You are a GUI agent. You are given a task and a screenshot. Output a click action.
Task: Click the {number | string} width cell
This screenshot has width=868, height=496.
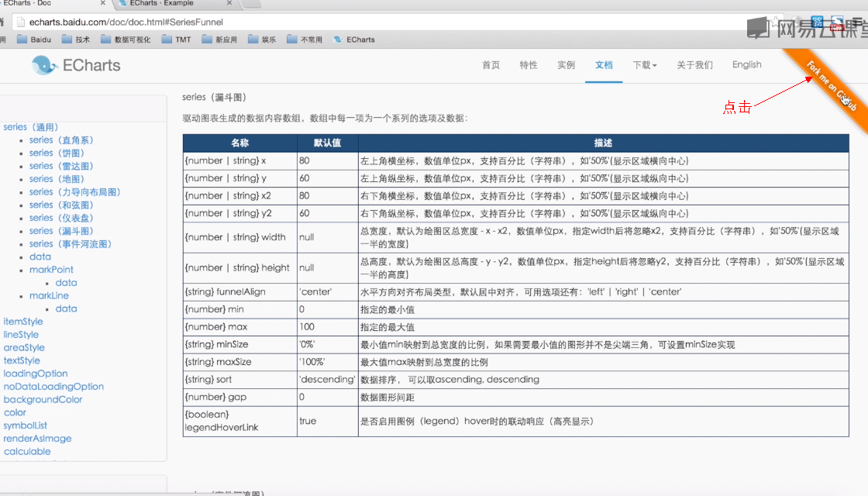(239, 237)
